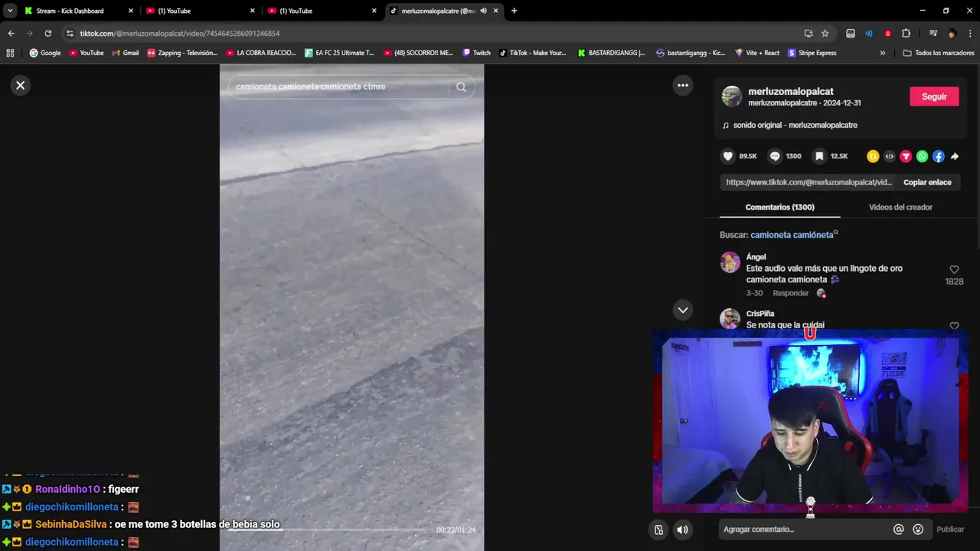Click the video search field text
This screenshot has height=551, width=980.
click(x=310, y=86)
